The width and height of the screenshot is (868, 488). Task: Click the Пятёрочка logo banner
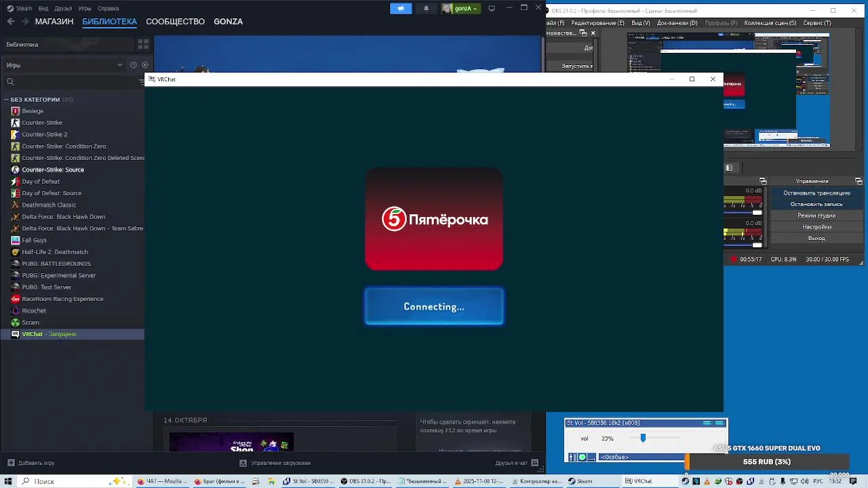434,219
